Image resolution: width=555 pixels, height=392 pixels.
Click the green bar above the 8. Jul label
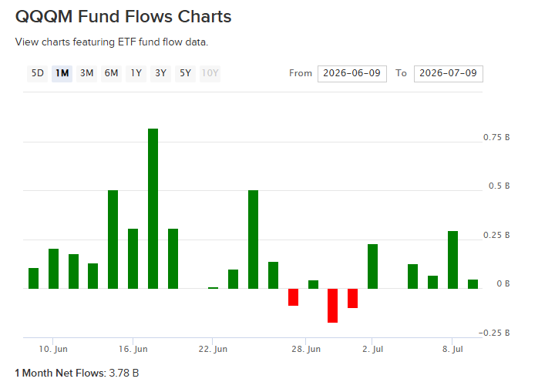pyautogui.click(x=452, y=260)
